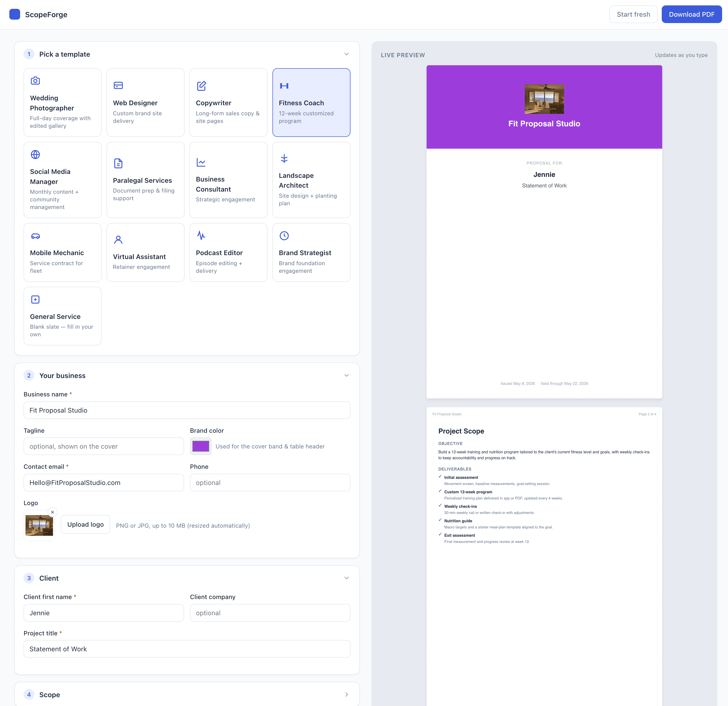Choose the Virtual Assistant template
Viewport: 728px width, 706px height.
145,252
